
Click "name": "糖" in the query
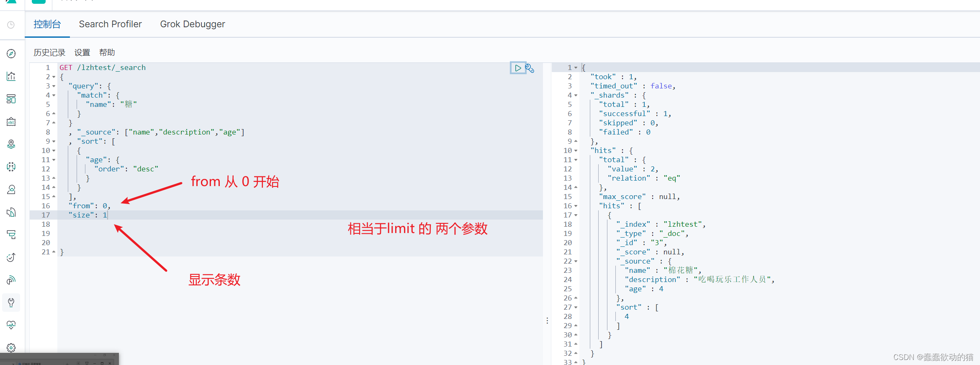[111, 104]
